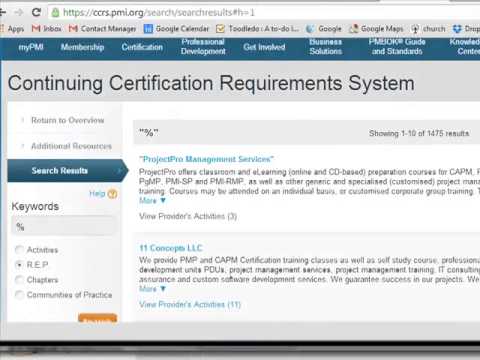The height and width of the screenshot is (360, 480).
Task: Open the church bookmark
Action: 428,29
